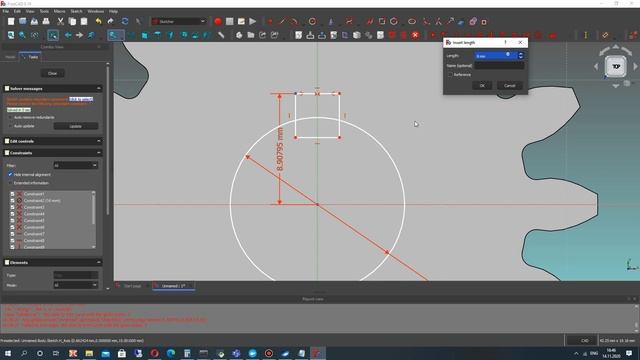
Task: Click the yellow Undo arrow
Action: tap(98, 22)
